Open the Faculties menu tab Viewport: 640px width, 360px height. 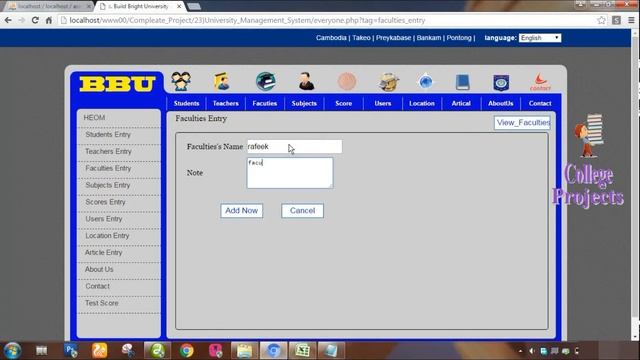click(265, 103)
